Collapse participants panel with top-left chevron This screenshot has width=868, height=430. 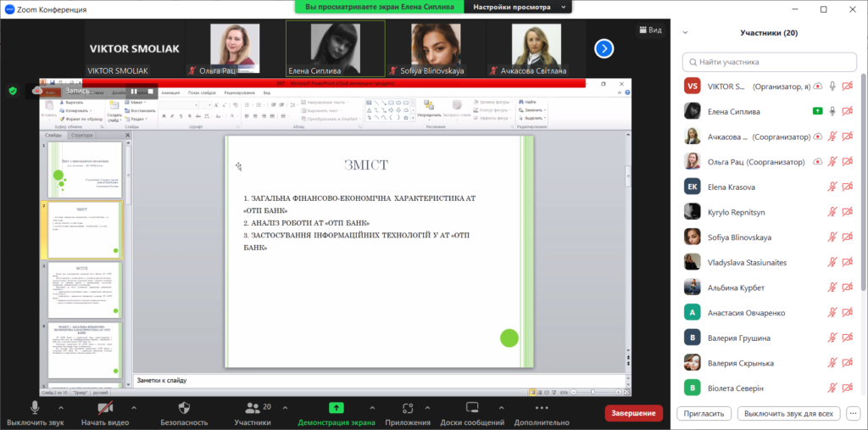685,33
